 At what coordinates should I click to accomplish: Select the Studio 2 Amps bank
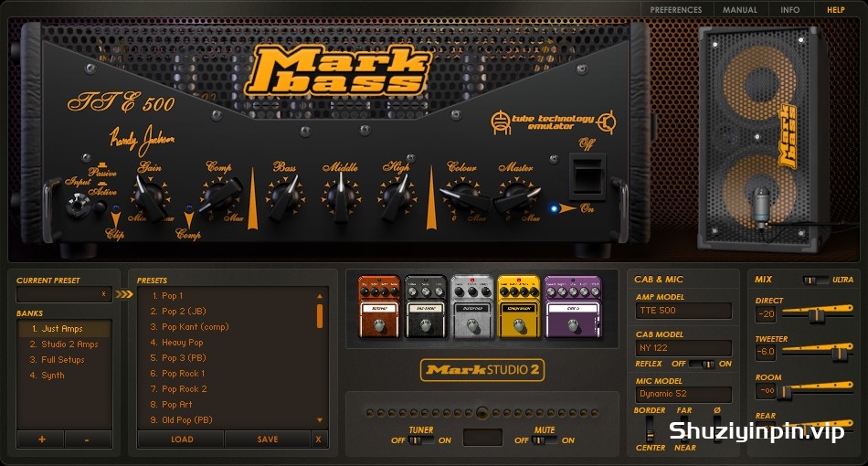64,344
